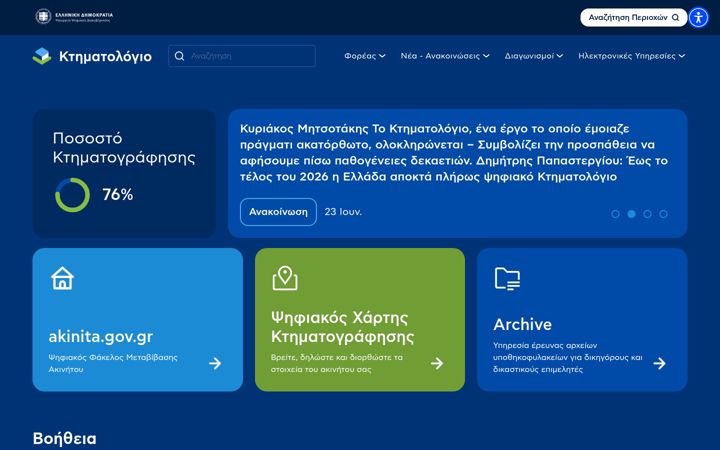Open the Κτηματολόγιο home title link
720x450 pixels.
[105, 56]
